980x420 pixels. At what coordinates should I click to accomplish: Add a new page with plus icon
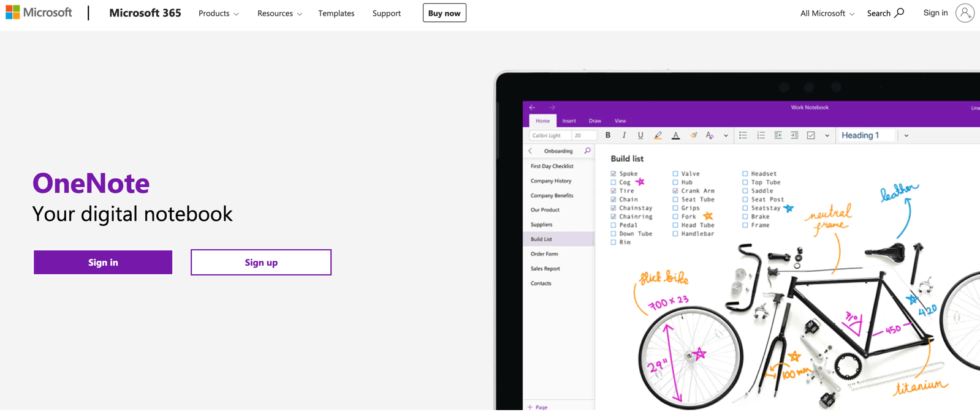(530, 407)
